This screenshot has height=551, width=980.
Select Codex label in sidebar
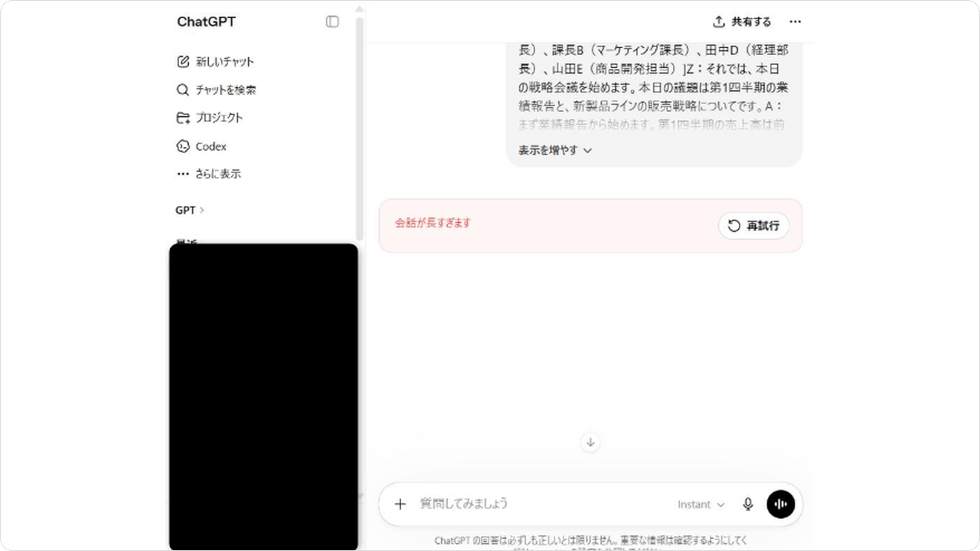click(211, 146)
